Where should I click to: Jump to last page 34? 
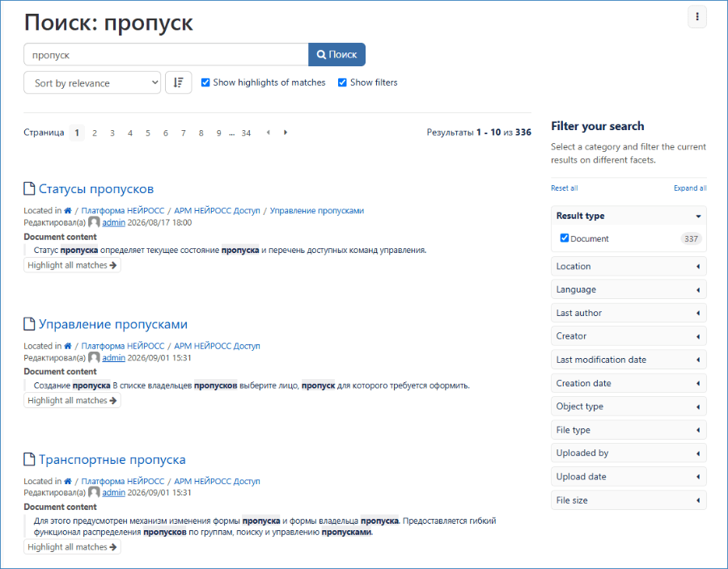pos(246,133)
